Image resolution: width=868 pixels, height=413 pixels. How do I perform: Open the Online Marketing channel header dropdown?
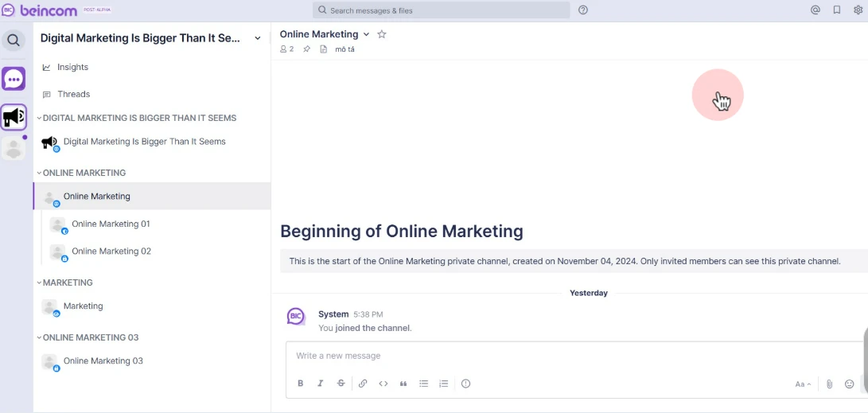[366, 34]
